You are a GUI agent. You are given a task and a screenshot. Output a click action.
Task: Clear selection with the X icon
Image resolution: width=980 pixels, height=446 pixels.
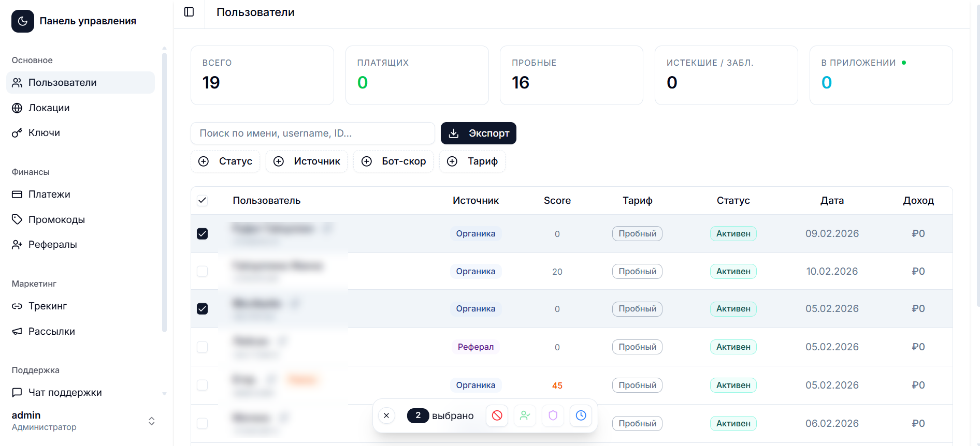[386, 415]
